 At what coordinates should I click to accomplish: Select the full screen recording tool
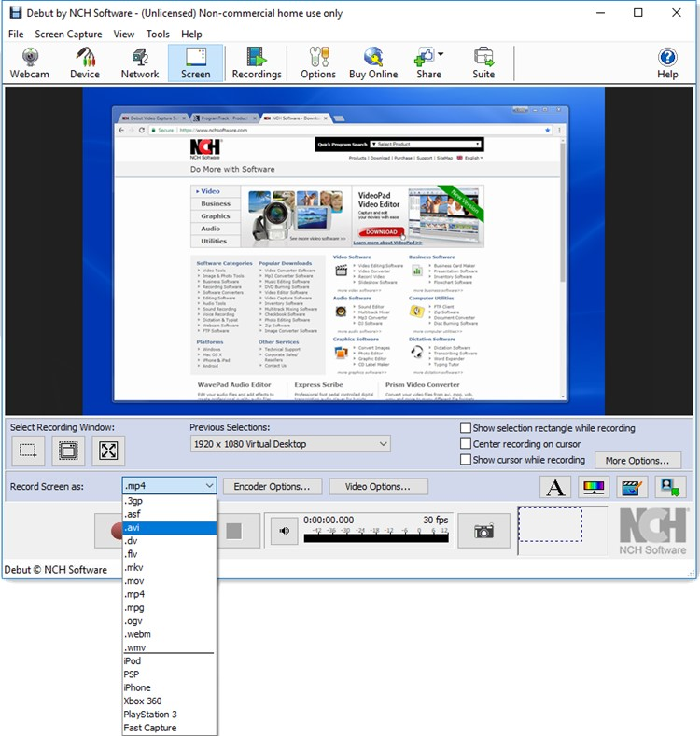(x=108, y=451)
